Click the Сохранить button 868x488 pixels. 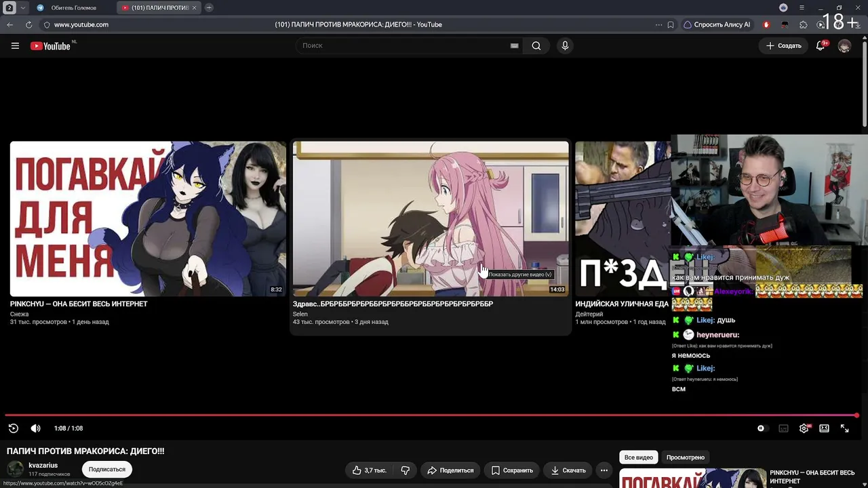click(512, 470)
